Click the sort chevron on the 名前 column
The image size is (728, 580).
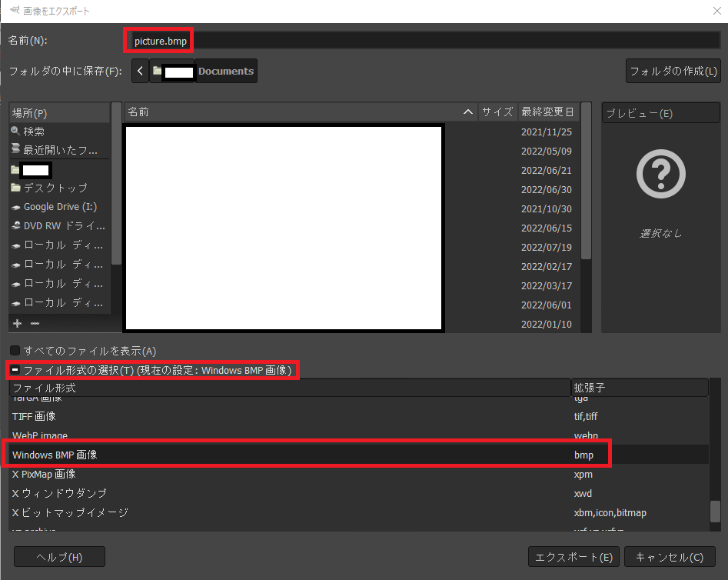(468, 112)
